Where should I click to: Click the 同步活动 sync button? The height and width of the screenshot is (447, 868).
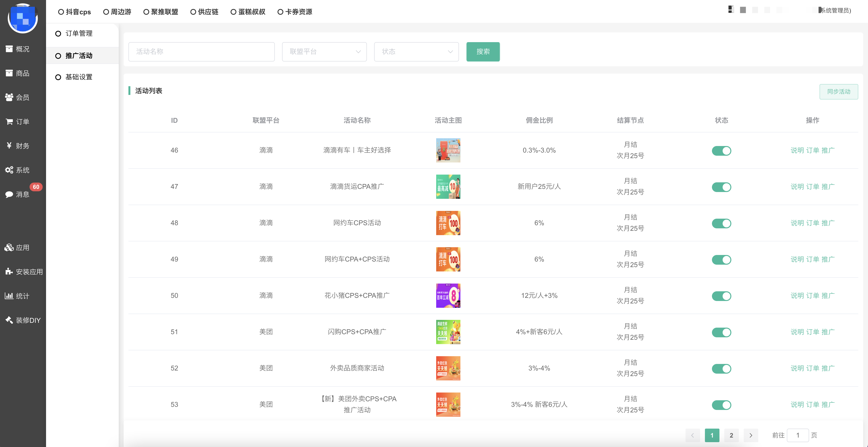(838, 92)
